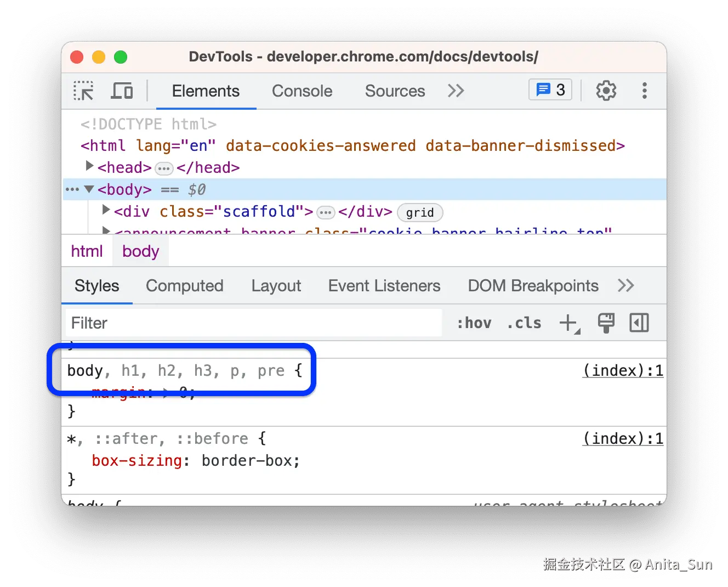Open DevTools settings gear
Screen dimensions: 728x587
pos(606,91)
